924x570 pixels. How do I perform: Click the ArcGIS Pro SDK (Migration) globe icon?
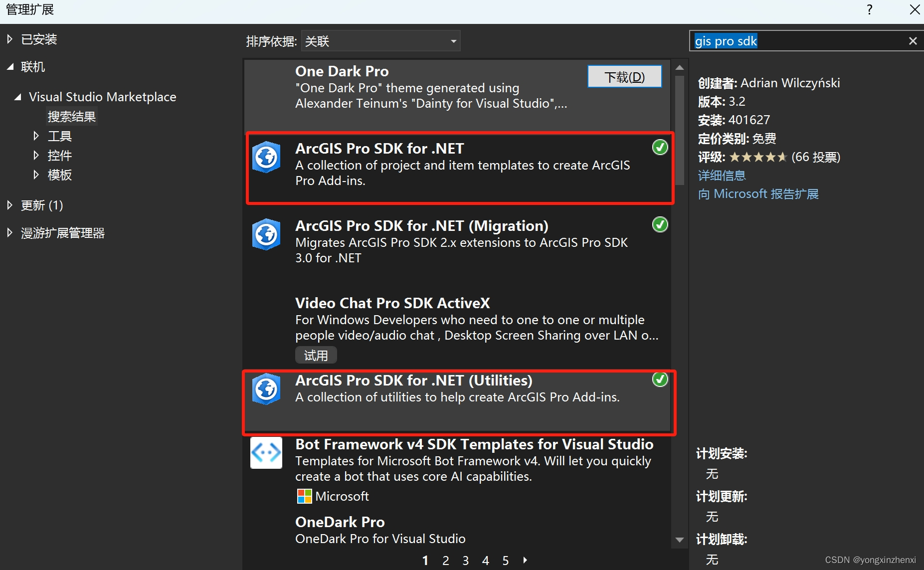pyautogui.click(x=266, y=234)
